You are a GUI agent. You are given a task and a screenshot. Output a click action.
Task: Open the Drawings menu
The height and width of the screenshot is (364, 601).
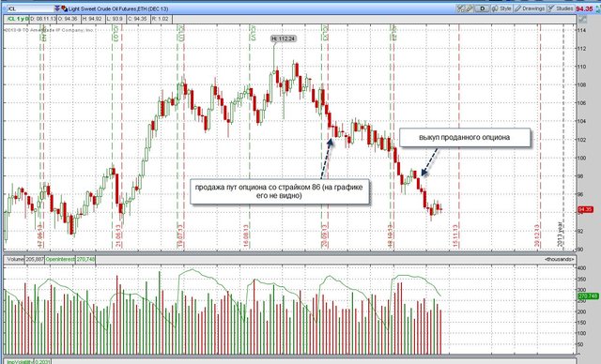tap(530, 8)
